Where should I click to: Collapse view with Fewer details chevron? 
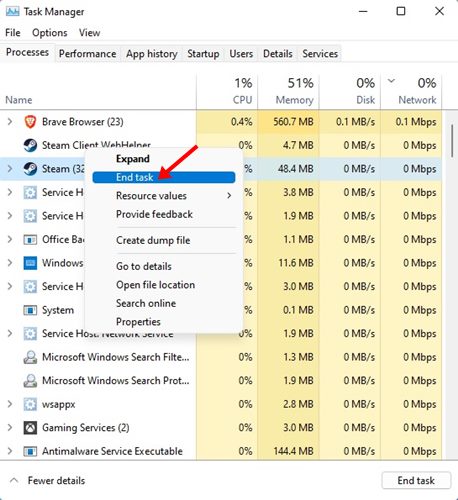(14, 480)
